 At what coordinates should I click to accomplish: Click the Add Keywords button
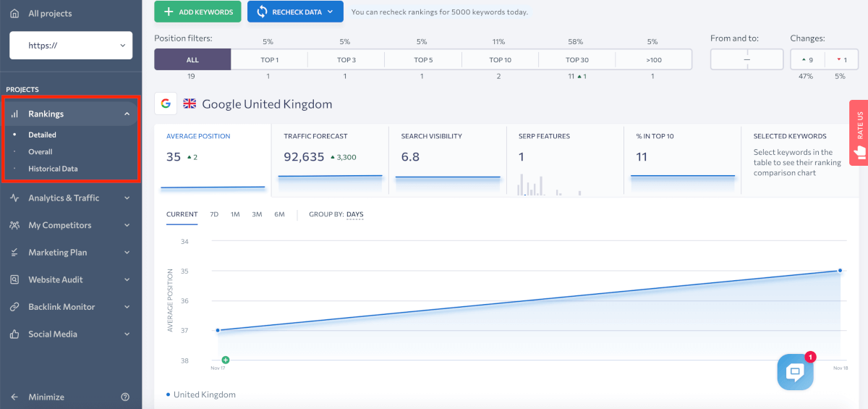click(197, 12)
